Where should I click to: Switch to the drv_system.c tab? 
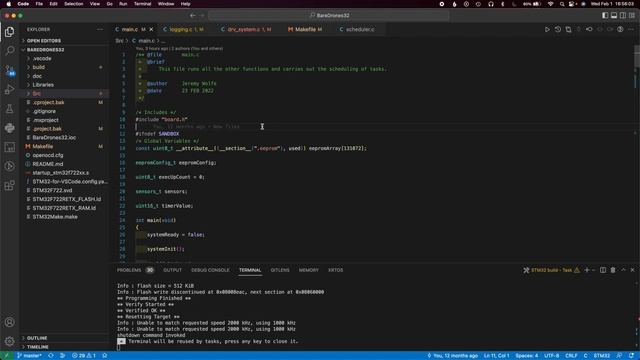click(x=247, y=29)
